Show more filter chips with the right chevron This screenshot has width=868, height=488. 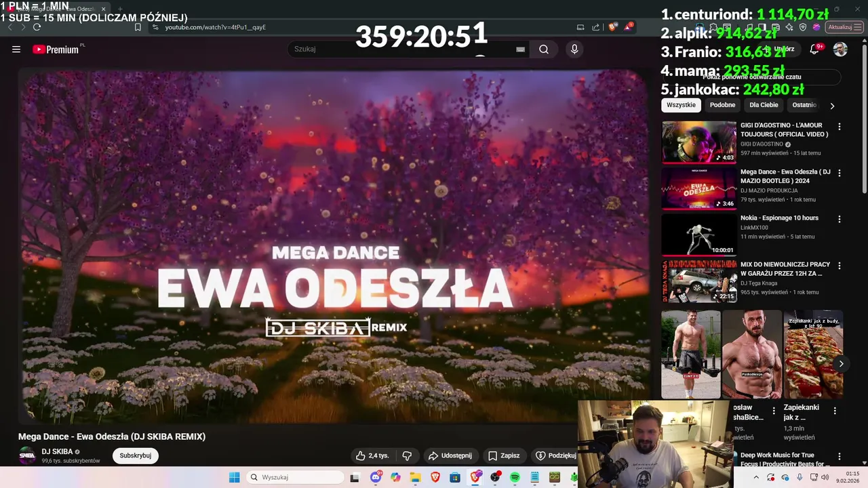pyautogui.click(x=832, y=106)
